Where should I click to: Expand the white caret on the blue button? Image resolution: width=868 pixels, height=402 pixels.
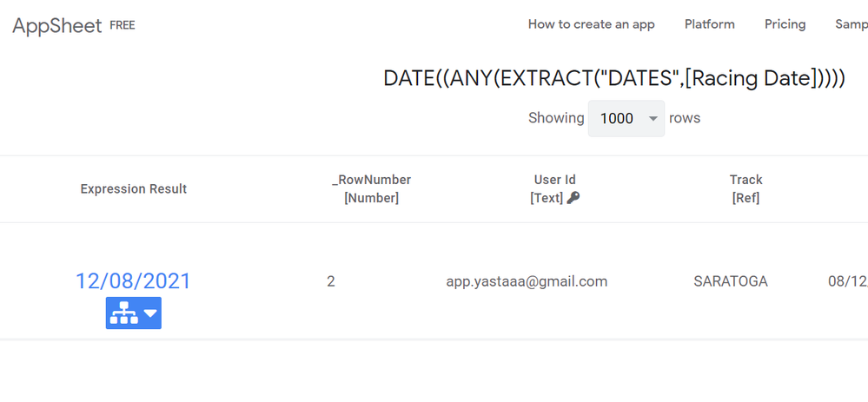pyautogui.click(x=150, y=313)
